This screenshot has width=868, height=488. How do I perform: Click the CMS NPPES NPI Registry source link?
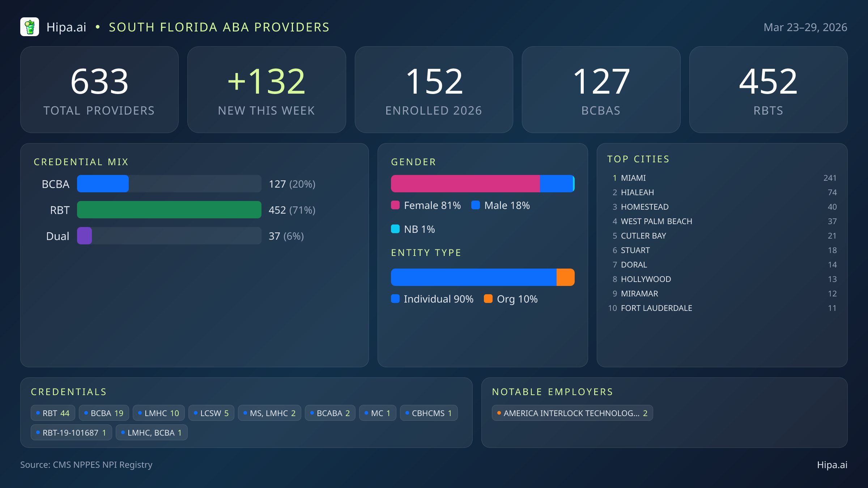(x=86, y=465)
